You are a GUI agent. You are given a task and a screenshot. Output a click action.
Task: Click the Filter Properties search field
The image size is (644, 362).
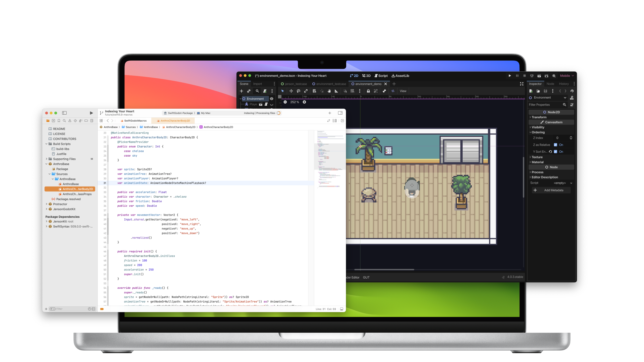pos(545,105)
